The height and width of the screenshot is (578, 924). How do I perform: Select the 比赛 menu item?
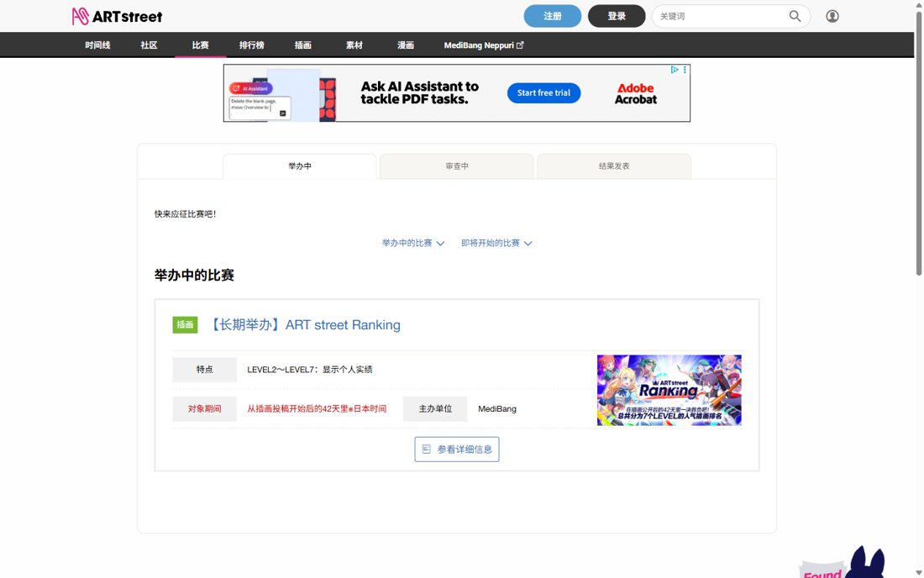(x=201, y=45)
